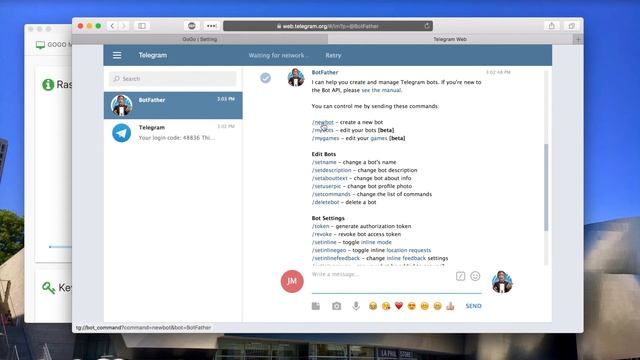Click the Safari share icon
The width and height of the screenshot is (640, 360).
pos(552,26)
